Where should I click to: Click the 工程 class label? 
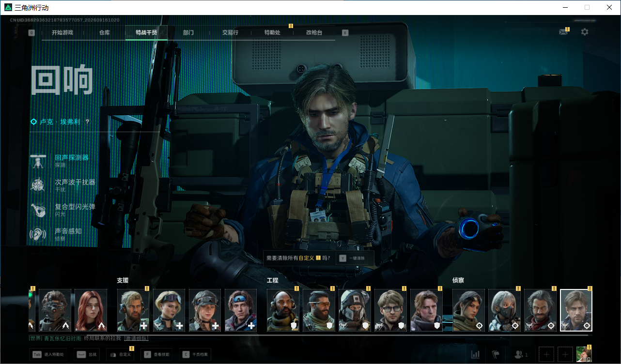tap(273, 280)
